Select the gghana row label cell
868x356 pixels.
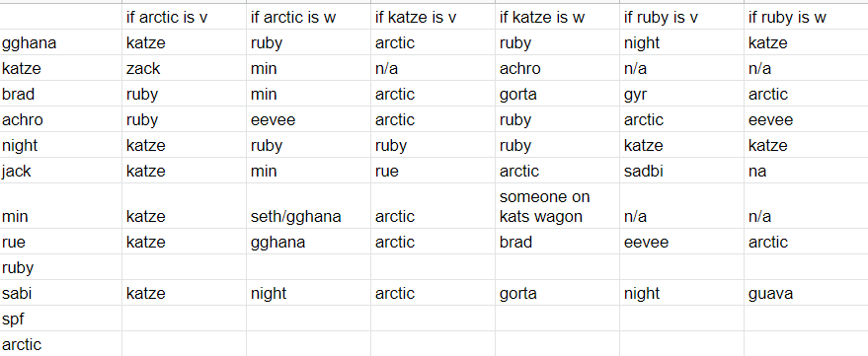click(61, 42)
